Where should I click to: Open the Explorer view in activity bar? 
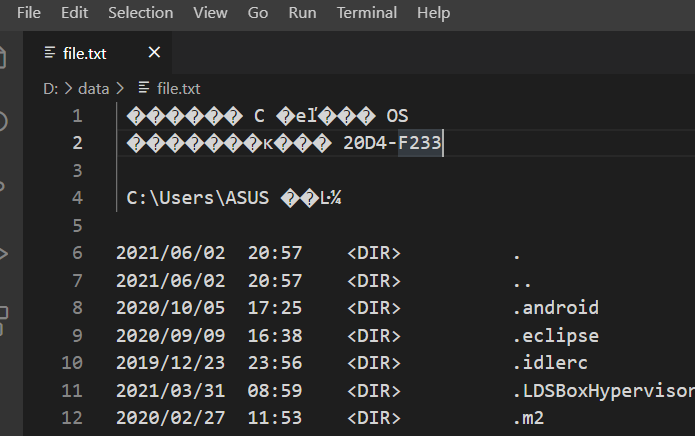point(4,56)
